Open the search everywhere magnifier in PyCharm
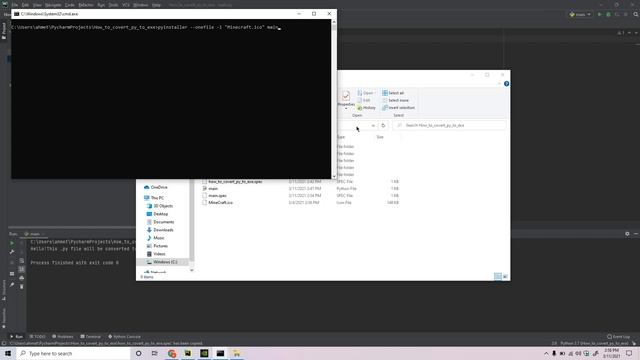The height and width of the screenshot is (360, 640). pyautogui.click(x=636, y=14)
